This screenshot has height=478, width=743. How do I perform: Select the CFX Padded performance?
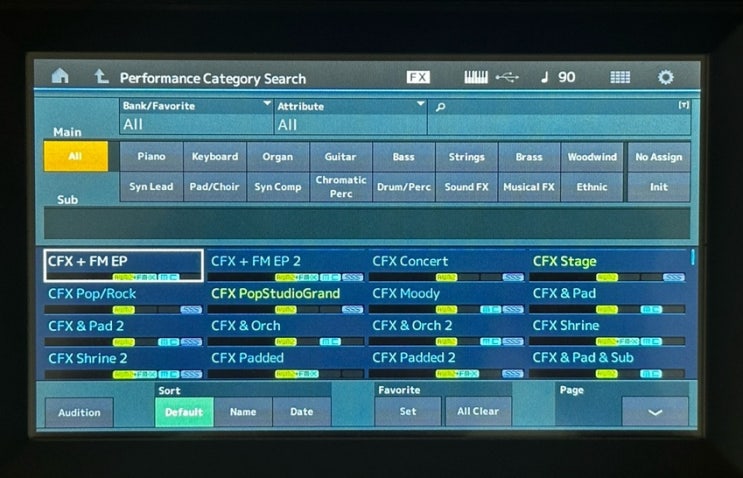tap(286, 363)
